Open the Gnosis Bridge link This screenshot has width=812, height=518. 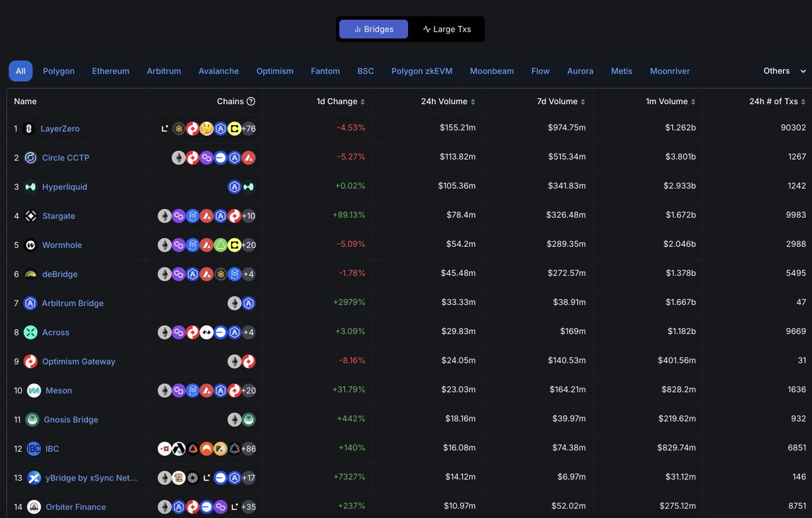pos(71,419)
